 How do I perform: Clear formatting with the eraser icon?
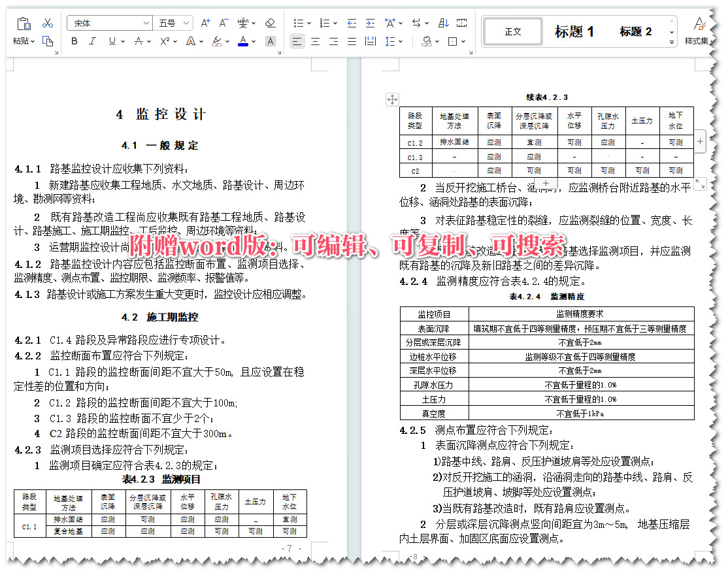271,22
